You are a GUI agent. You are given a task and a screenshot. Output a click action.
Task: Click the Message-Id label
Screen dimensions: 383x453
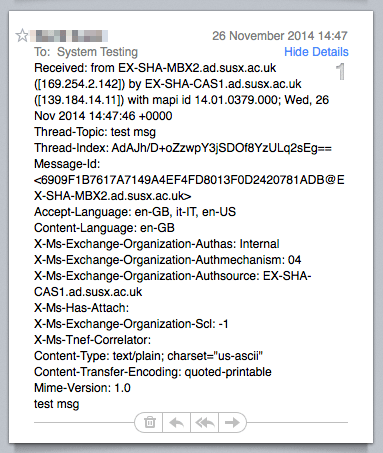[67, 164]
